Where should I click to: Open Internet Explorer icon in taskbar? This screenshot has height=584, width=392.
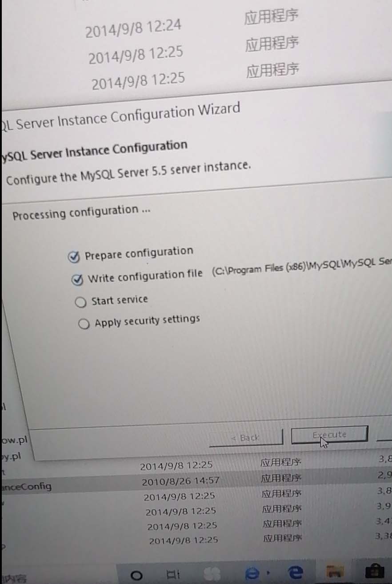click(x=252, y=574)
